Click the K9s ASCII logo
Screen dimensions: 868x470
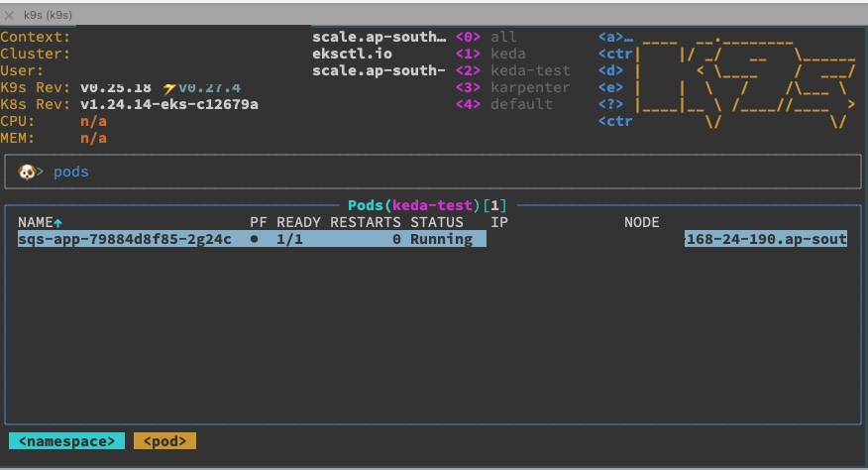point(746,83)
